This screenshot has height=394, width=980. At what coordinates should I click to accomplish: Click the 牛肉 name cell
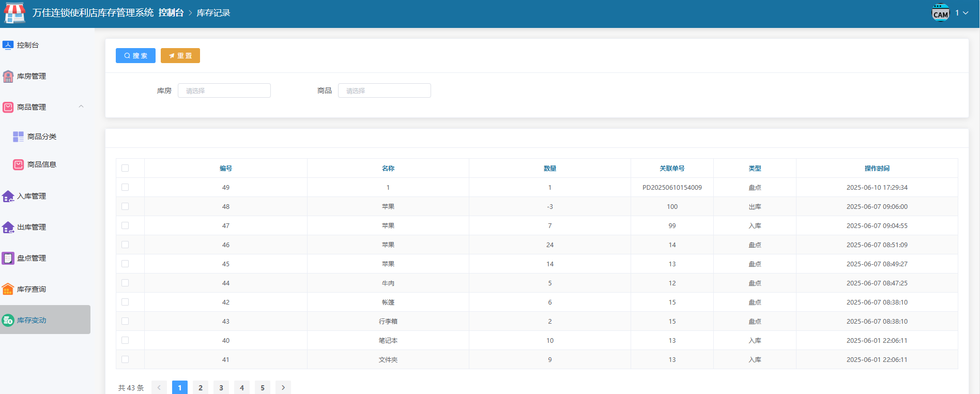tap(388, 283)
